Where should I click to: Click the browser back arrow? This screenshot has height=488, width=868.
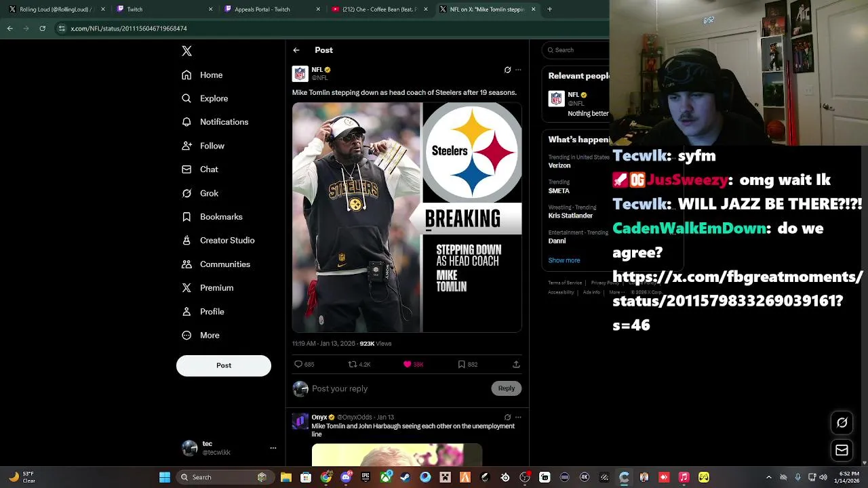click(x=10, y=28)
